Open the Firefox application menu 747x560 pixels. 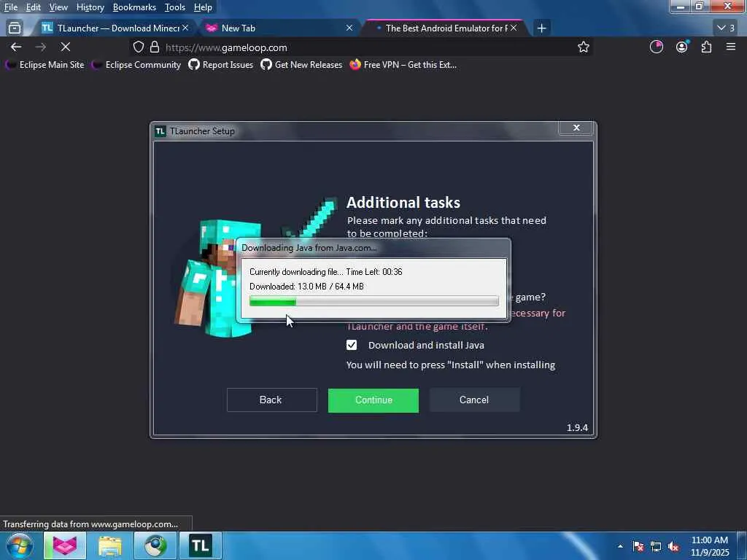[731, 47]
